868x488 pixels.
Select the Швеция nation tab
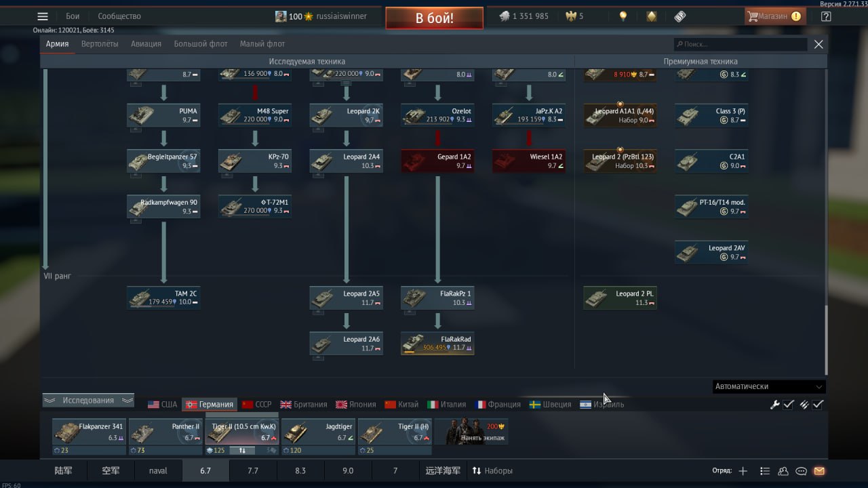(551, 405)
